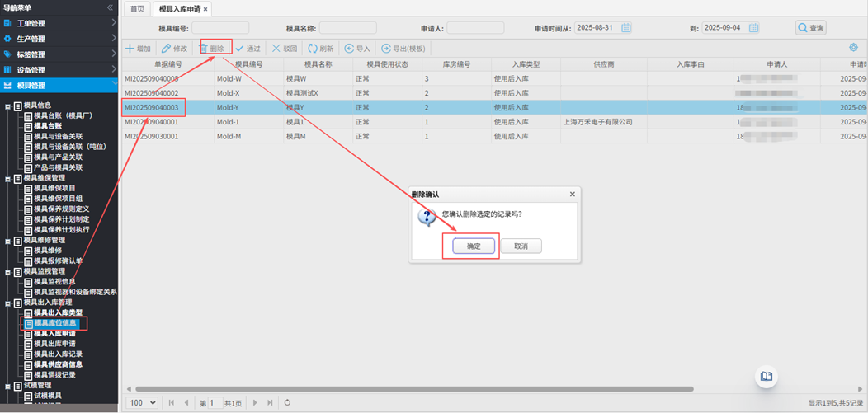868x413 pixels.
Task: Click the pagination reload icon
Action: coord(287,403)
